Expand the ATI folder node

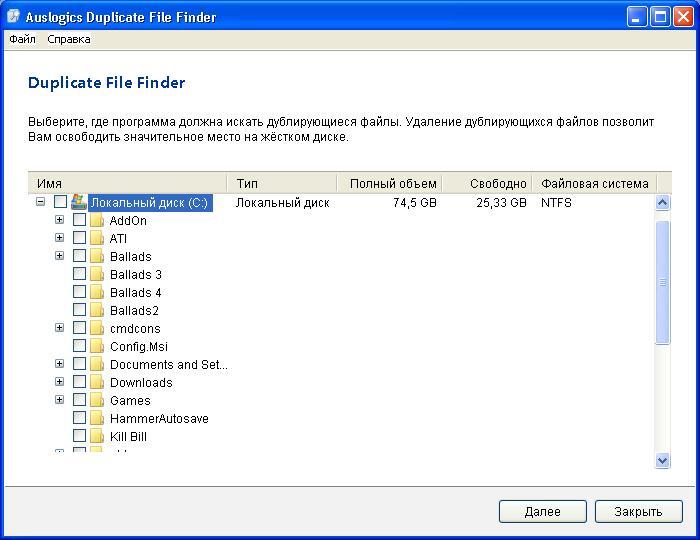click(59, 237)
